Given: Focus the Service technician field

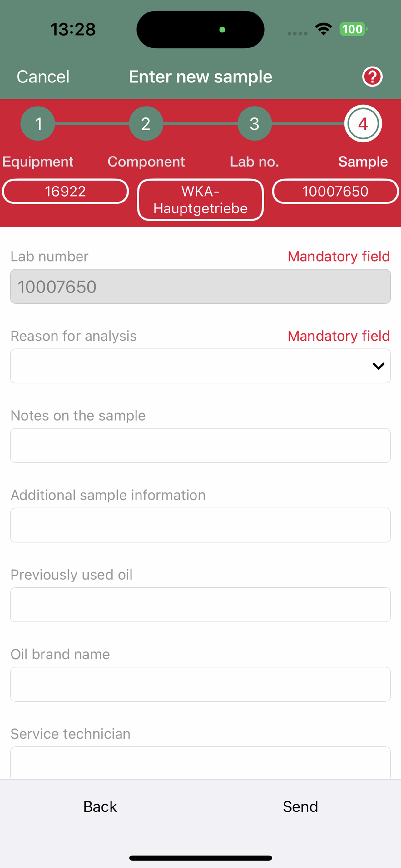Looking at the screenshot, I should 200,762.
